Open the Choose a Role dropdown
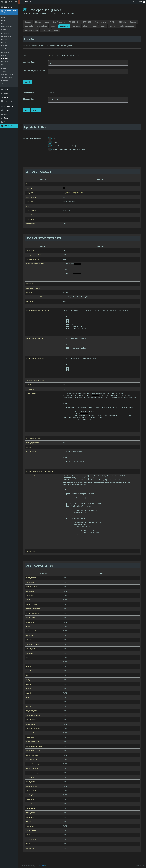 point(88,100)
